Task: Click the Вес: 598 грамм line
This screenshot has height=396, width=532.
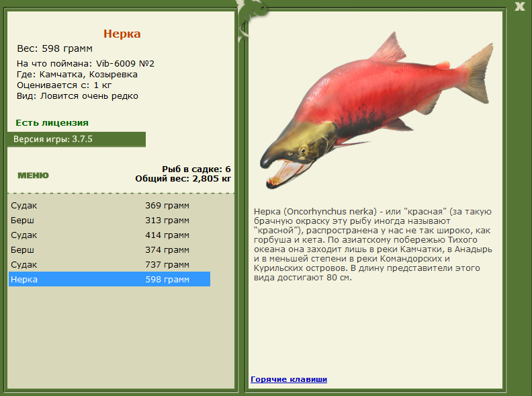Action: (x=54, y=48)
